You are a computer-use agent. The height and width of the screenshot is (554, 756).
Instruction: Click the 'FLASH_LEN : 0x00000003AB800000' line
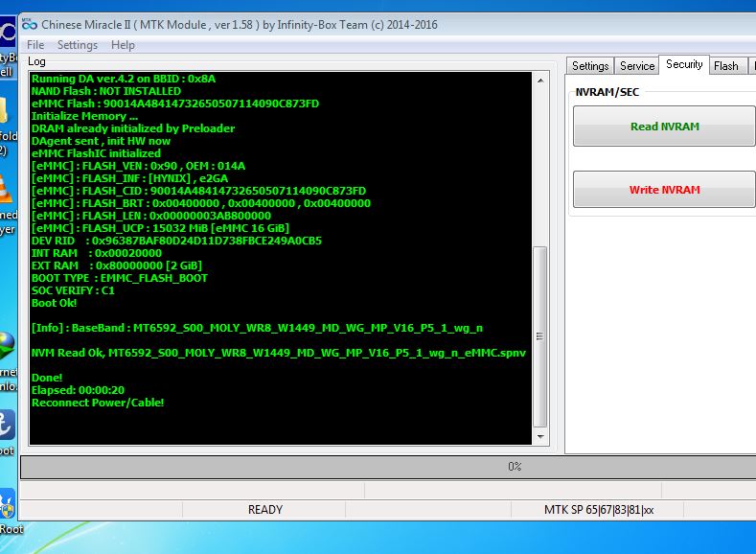click(x=150, y=216)
